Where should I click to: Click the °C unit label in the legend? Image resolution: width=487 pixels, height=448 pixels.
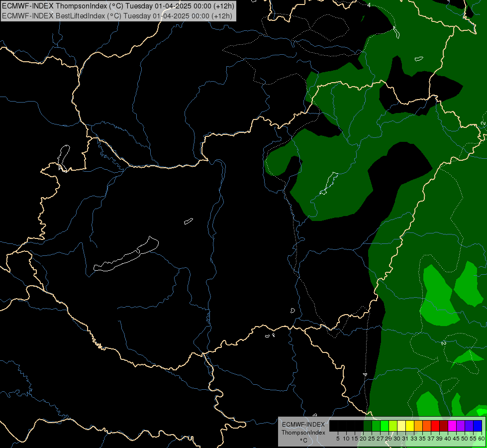click(303, 441)
